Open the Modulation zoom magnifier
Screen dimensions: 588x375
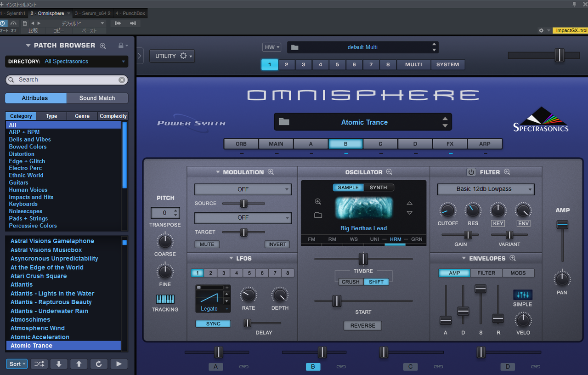coord(271,172)
